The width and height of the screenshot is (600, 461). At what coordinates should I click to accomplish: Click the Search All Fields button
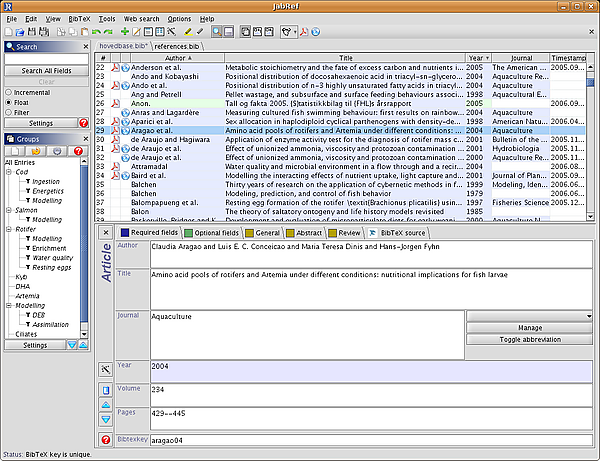point(47,68)
